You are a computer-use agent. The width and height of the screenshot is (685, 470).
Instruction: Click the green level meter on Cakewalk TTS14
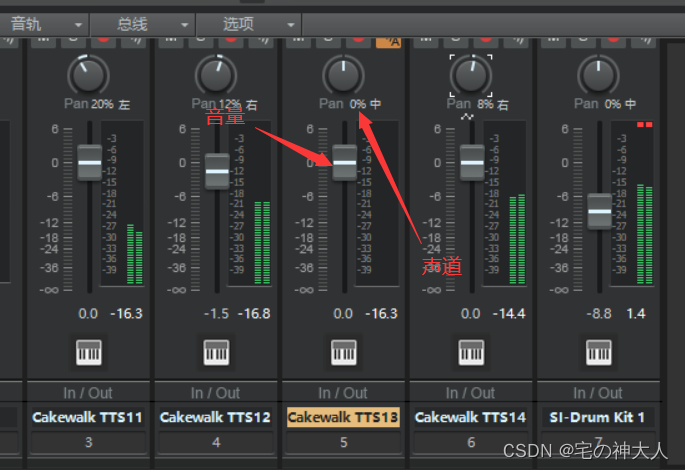517,239
